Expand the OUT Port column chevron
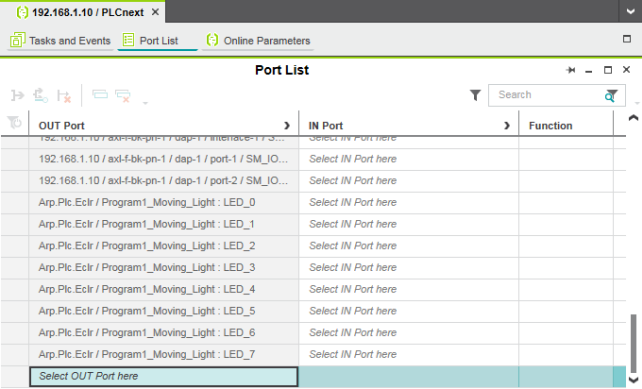This screenshot has height=389, width=642. [x=287, y=126]
